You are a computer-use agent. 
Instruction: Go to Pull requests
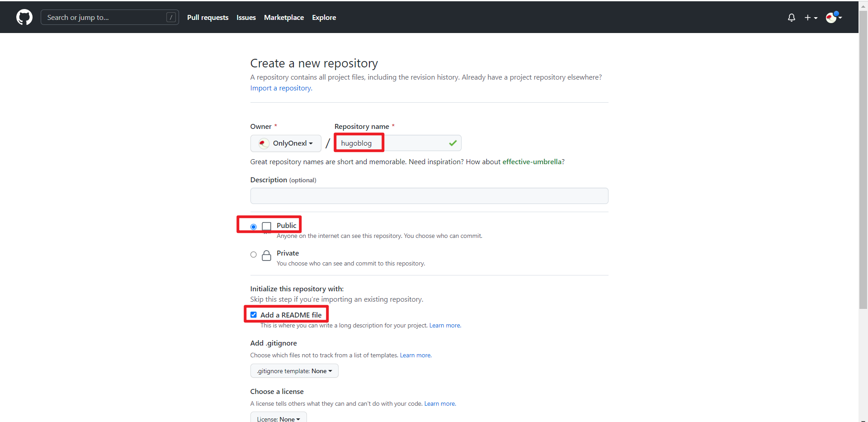[x=208, y=17]
